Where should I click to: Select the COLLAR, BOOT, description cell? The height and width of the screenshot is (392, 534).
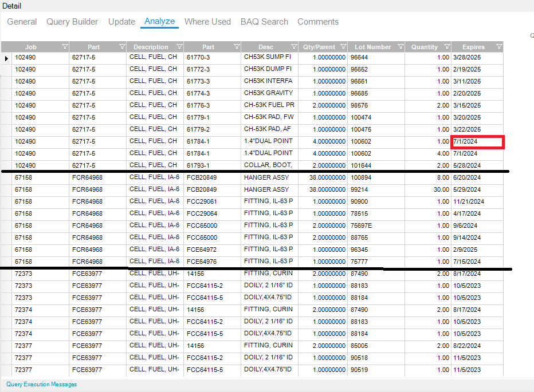click(x=269, y=165)
